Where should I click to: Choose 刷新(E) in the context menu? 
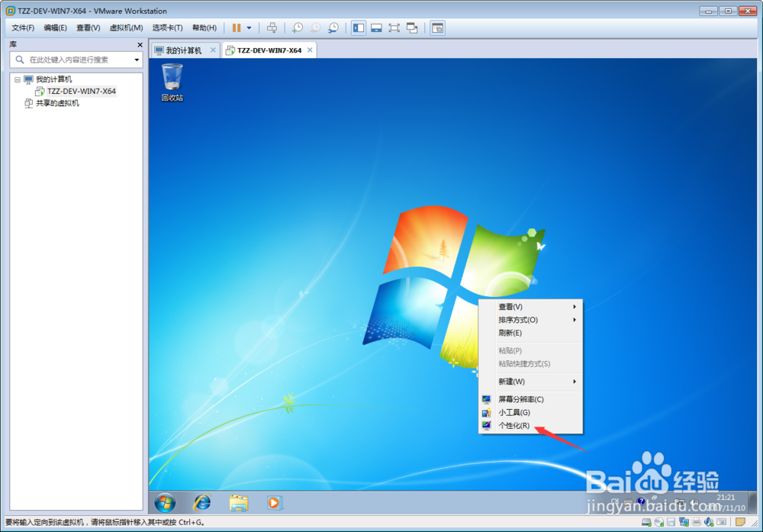(531, 333)
